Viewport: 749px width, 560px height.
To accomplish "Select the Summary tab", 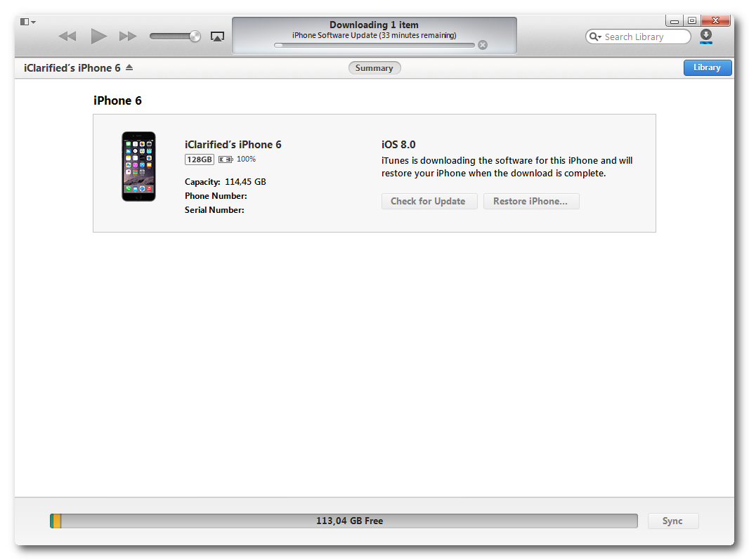I will (x=374, y=68).
